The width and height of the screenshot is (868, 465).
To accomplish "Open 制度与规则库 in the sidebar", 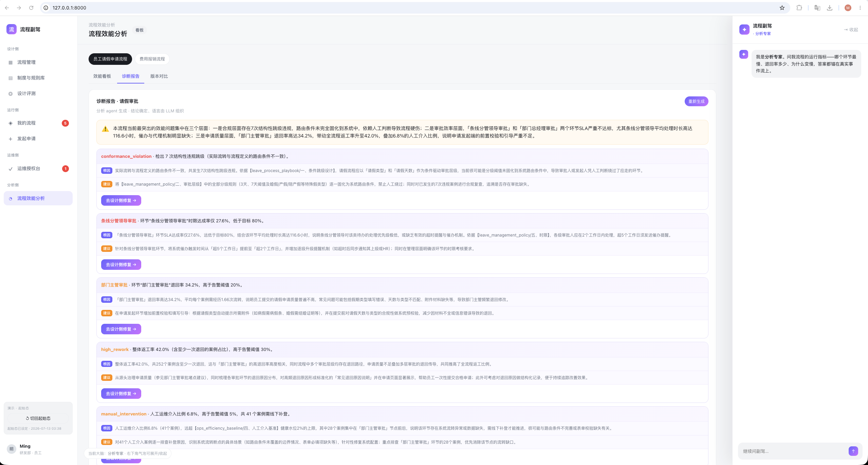I will pos(38,78).
